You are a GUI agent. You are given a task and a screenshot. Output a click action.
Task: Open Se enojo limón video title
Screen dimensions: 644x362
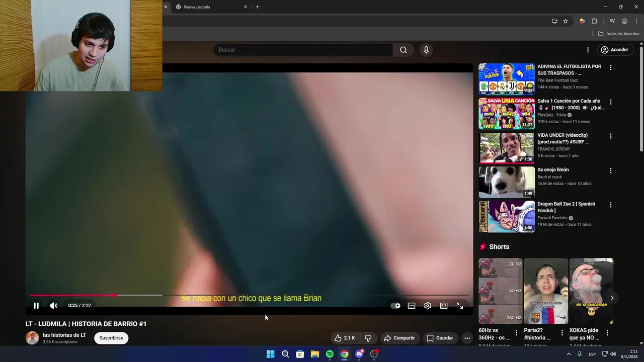553,170
